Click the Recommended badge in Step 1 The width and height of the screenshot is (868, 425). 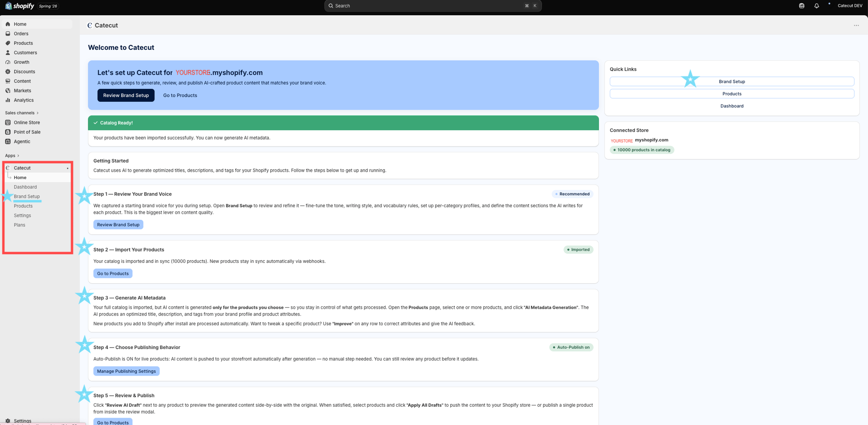pos(572,194)
